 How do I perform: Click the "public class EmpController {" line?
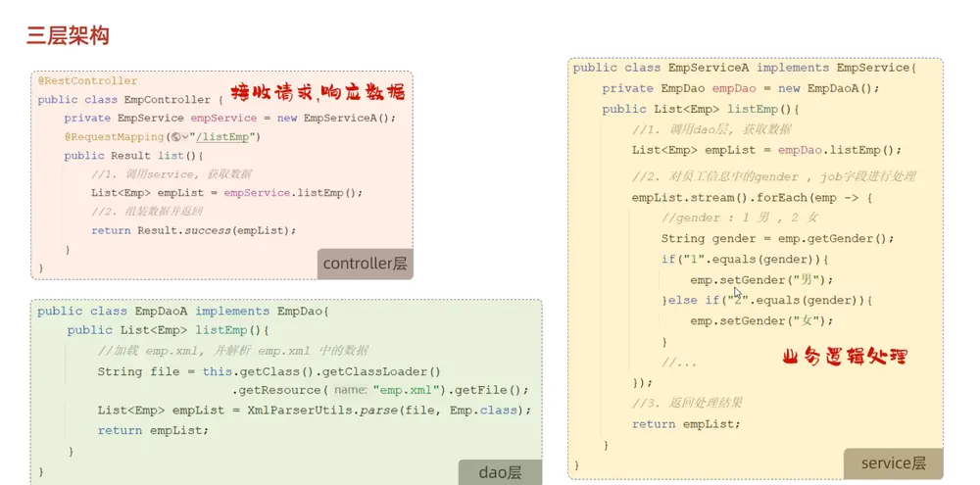(x=130, y=100)
